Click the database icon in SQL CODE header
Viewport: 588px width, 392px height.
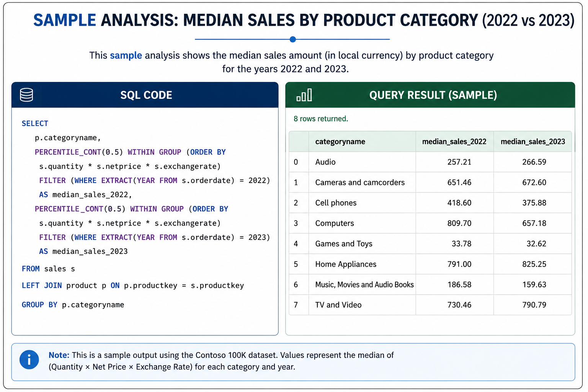point(26,95)
